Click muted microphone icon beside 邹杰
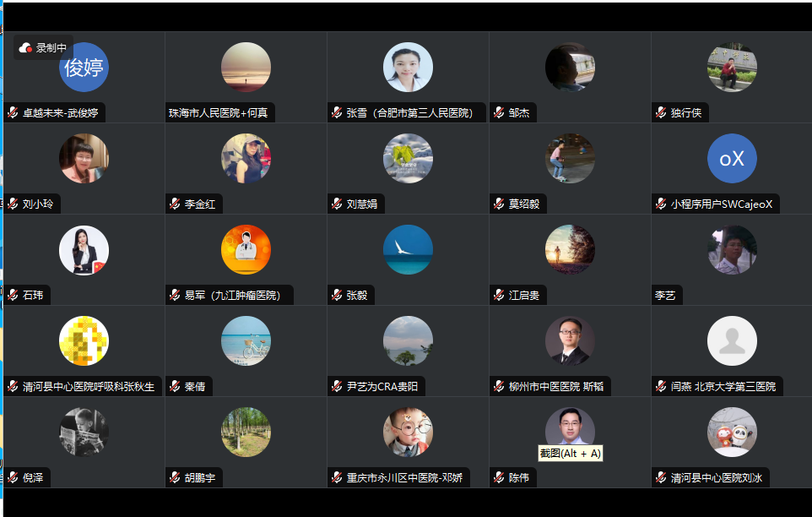This screenshot has width=812, height=517. pyautogui.click(x=499, y=112)
